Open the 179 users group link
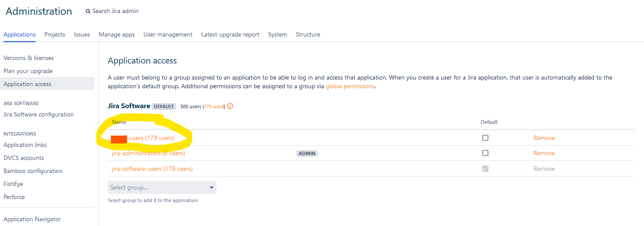The height and width of the screenshot is (226, 644). coord(143,138)
